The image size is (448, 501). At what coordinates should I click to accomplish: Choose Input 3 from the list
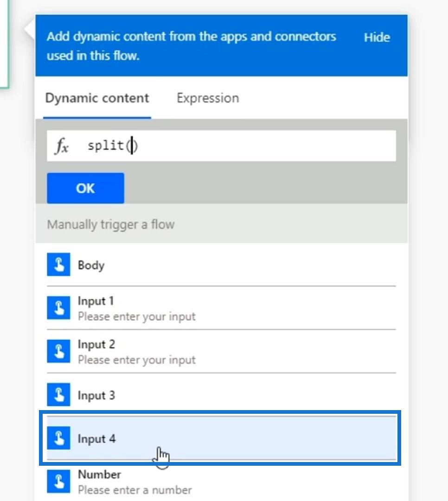click(x=221, y=395)
